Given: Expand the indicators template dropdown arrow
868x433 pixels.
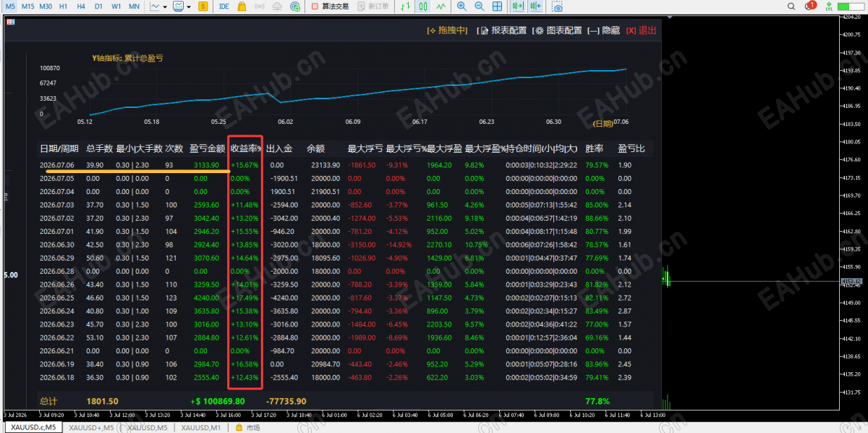Looking at the screenshot, I should [x=189, y=6].
